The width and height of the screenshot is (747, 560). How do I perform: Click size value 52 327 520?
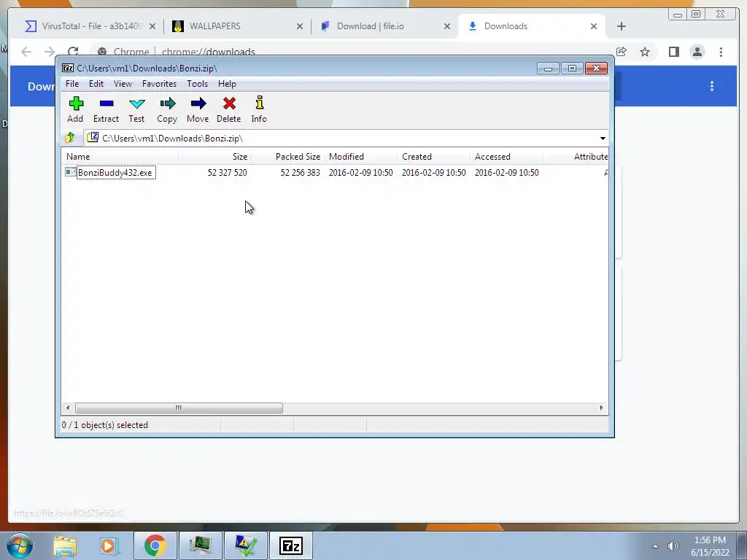point(228,172)
